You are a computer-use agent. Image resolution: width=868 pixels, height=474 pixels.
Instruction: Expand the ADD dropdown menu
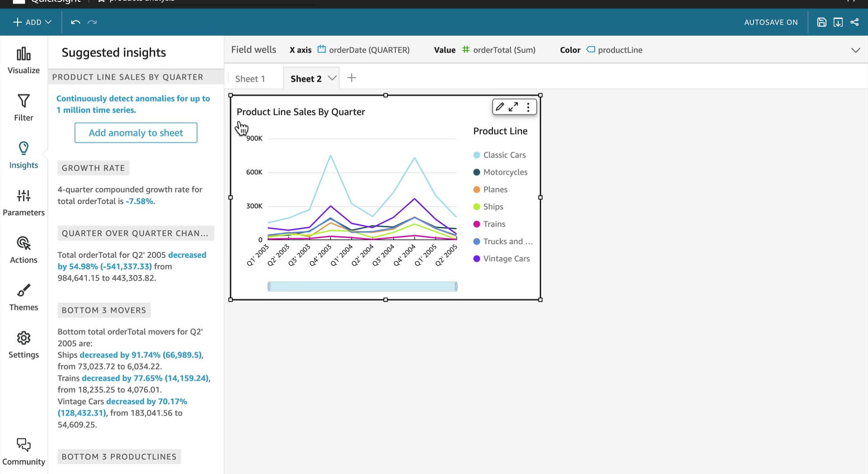pyautogui.click(x=33, y=22)
